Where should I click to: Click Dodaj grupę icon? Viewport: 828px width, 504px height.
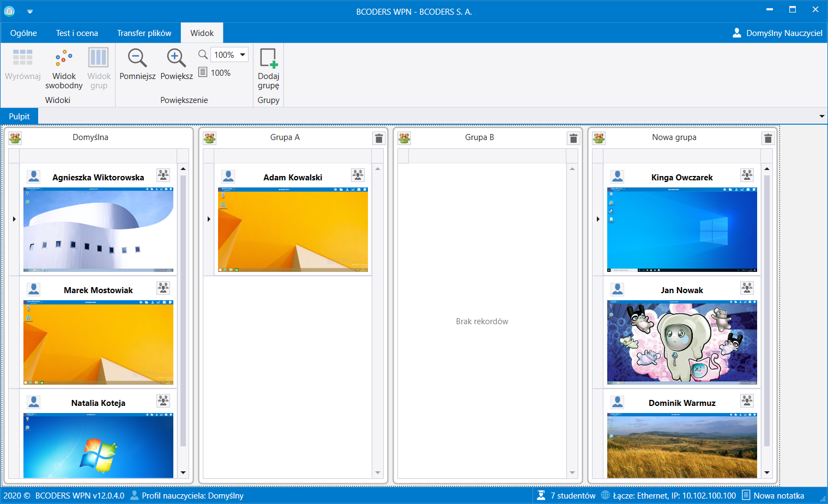click(x=269, y=58)
